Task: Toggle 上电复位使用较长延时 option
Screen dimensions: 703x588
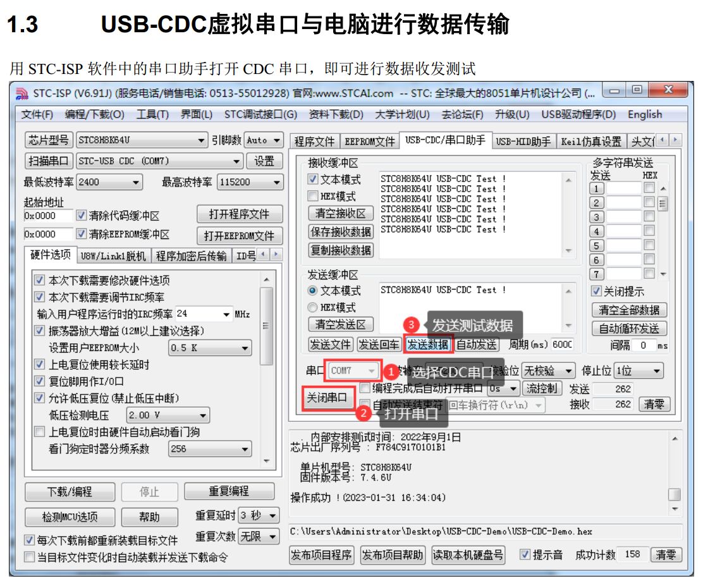Action: 40,364
